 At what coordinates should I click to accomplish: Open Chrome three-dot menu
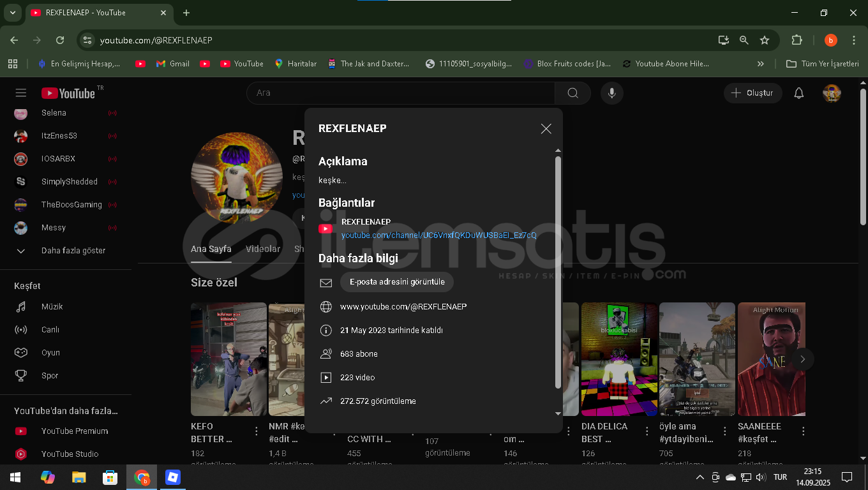[x=854, y=40]
